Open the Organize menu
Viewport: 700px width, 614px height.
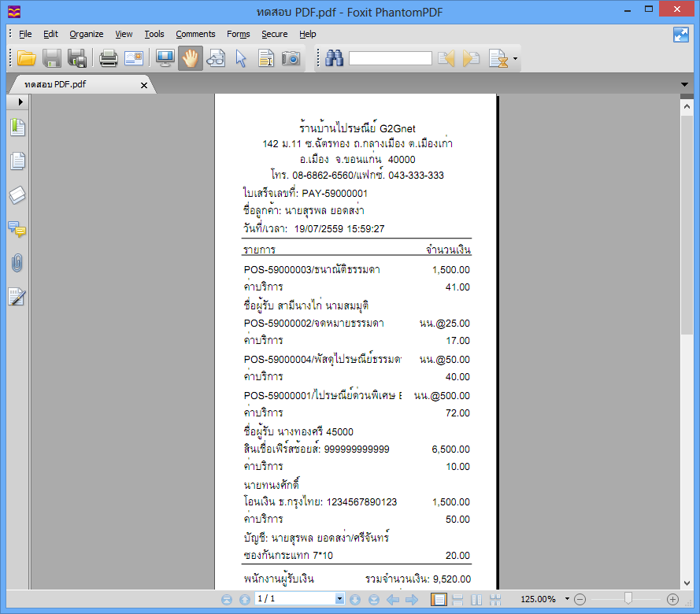pyautogui.click(x=86, y=34)
